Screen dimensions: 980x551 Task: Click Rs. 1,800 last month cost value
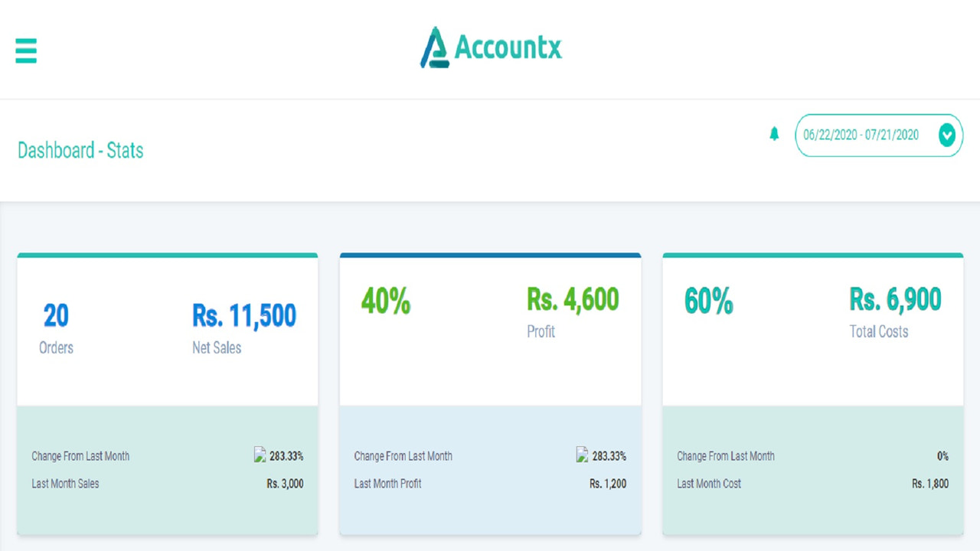point(930,484)
